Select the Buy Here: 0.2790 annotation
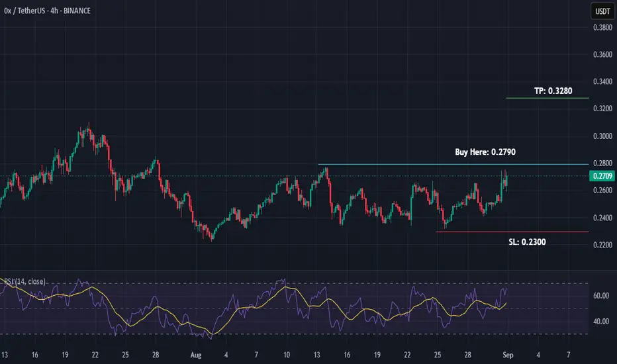Image resolution: width=617 pixels, height=364 pixels. (x=485, y=152)
